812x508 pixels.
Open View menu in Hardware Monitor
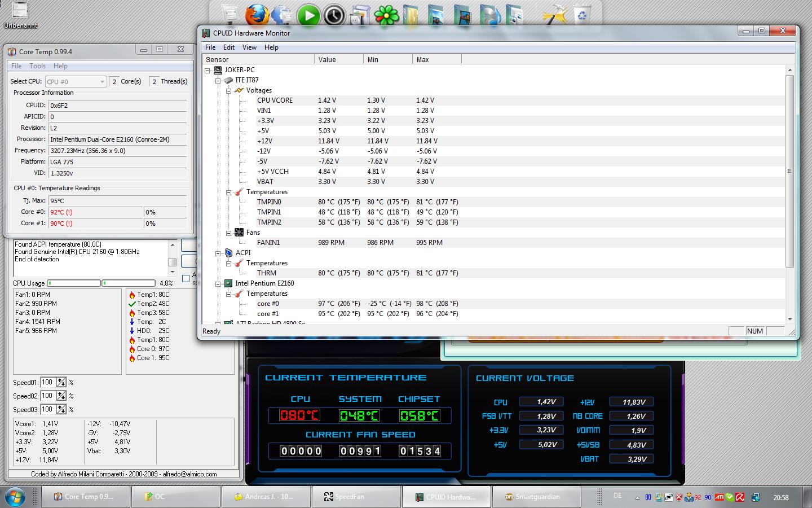point(249,47)
